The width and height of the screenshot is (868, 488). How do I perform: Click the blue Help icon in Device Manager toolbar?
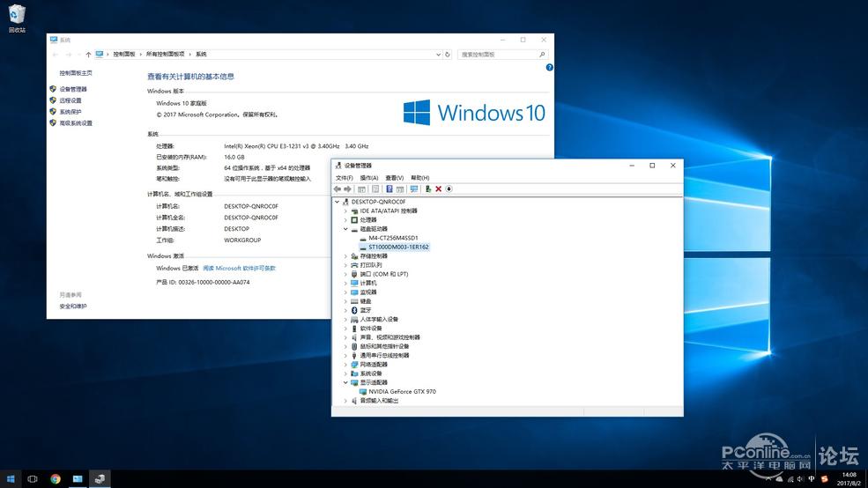click(389, 189)
